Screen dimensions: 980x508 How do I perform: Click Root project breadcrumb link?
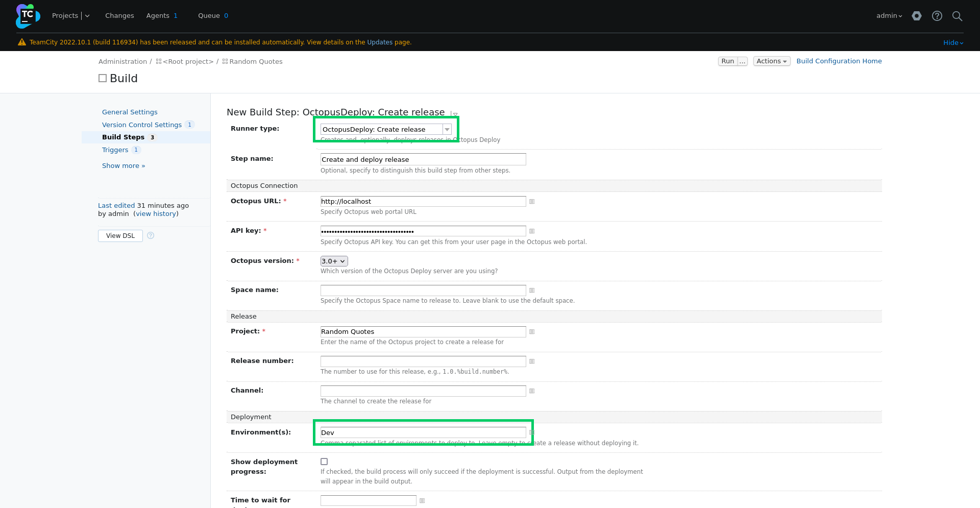[x=188, y=62]
